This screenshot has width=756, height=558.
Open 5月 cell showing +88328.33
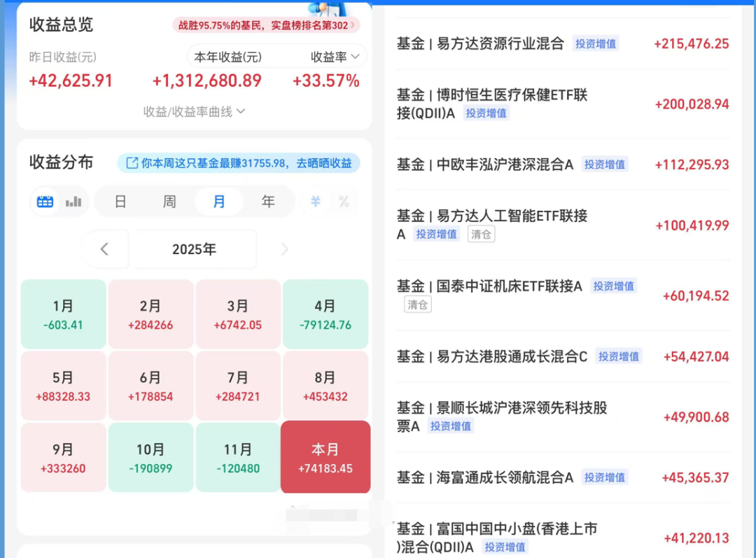click(63, 385)
